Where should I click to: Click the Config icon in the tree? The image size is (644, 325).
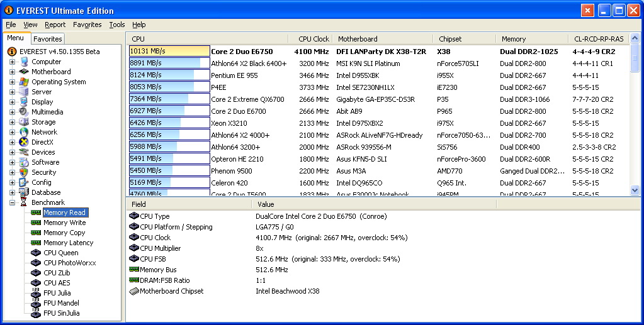(x=24, y=182)
